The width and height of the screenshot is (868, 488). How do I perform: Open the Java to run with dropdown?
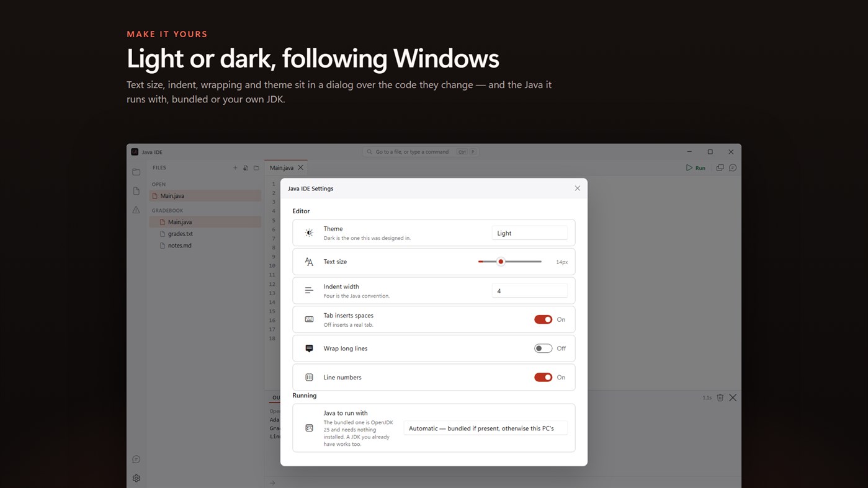485,428
